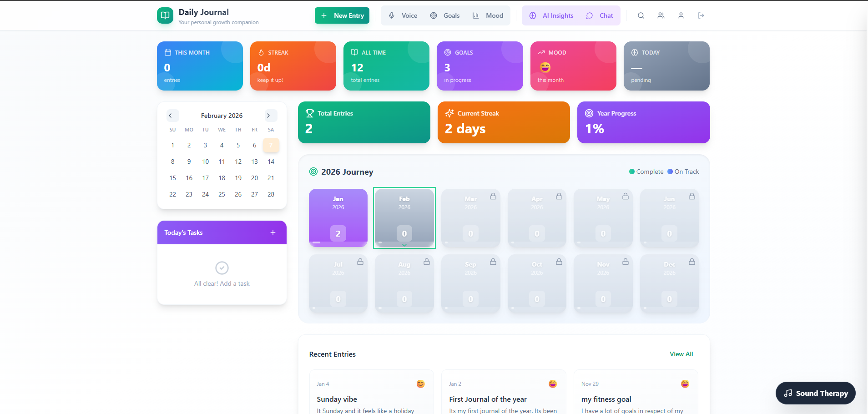Click the mood emoji on my fitness goal
Viewport: 868px width, 414px height.
685,384
